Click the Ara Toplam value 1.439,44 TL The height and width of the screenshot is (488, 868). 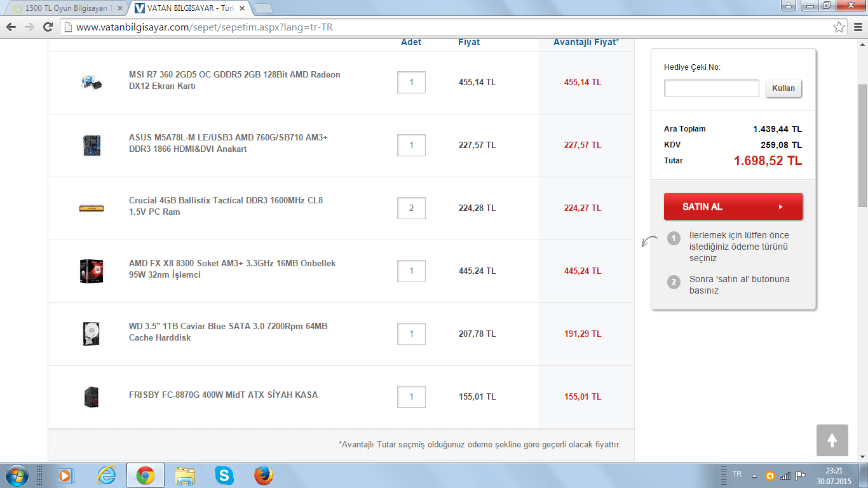click(778, 129)
